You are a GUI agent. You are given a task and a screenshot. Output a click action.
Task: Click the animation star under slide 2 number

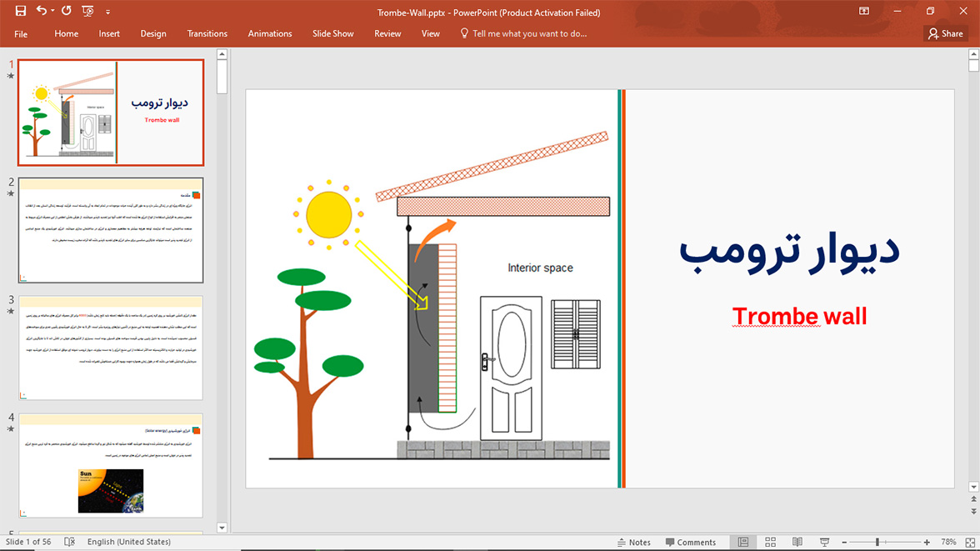pos(11,194)
